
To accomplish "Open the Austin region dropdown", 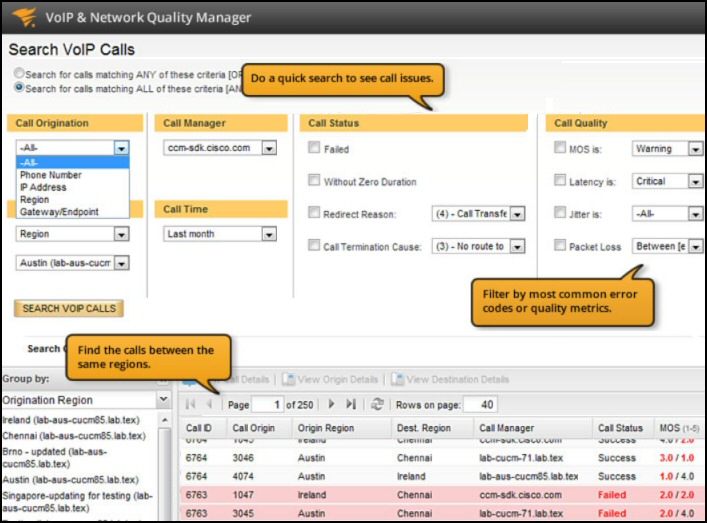I will point(72,263).
